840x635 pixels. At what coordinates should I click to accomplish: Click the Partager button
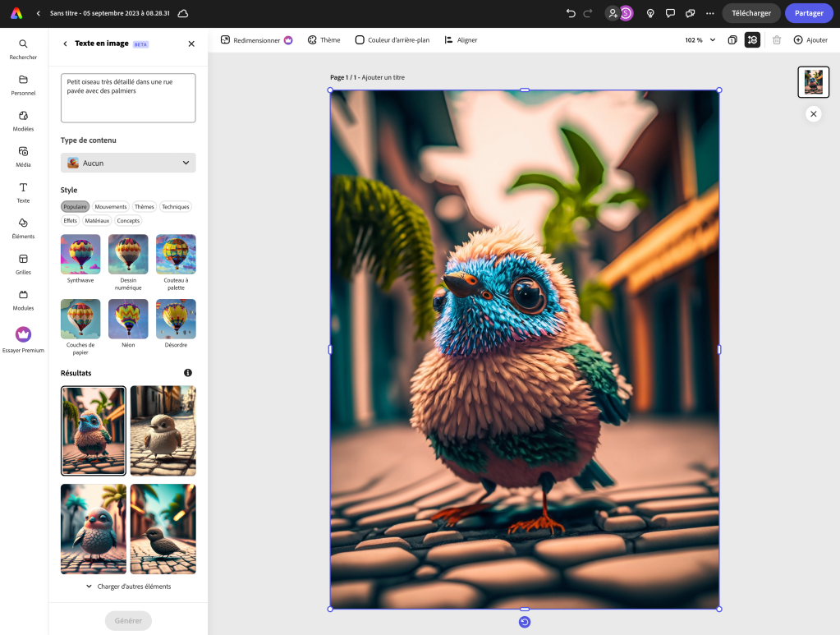tap(808, 13)
